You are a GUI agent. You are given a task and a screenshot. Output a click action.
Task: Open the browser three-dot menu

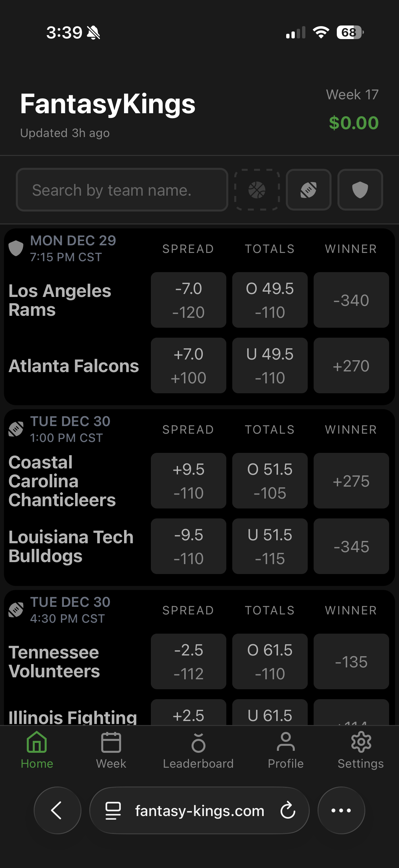click(x=341, y=810)
